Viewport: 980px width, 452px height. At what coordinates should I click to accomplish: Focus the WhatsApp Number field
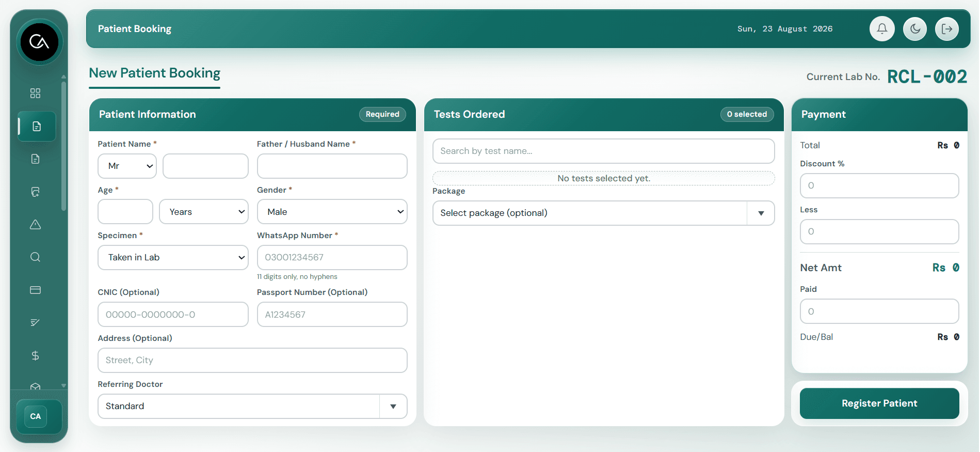tap(332, 257)
